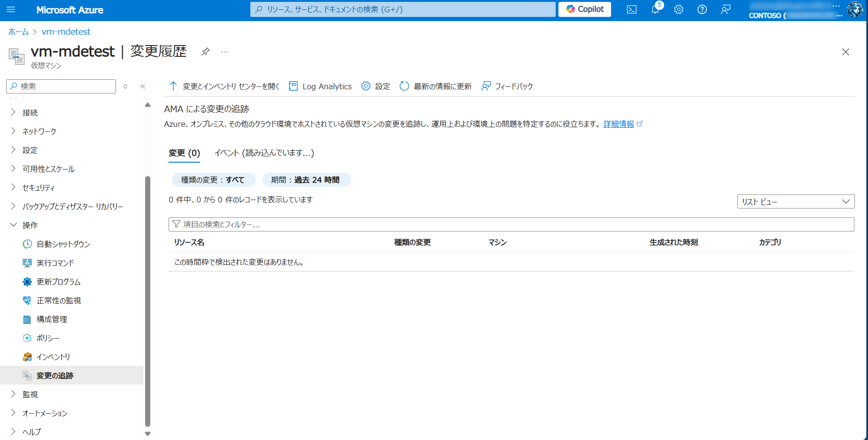Collapse the 操作 section
Screen dimensions: 868x440
30,225
